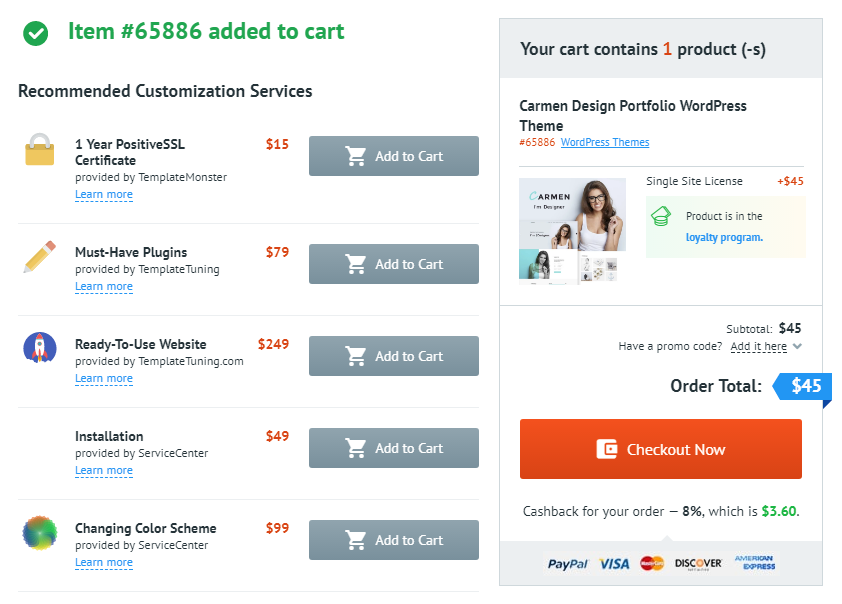Click the Changing Color Scheme color wheel icon
This screenshot has height=604, width=842.
pyautogui.click(x=40, y=533)
